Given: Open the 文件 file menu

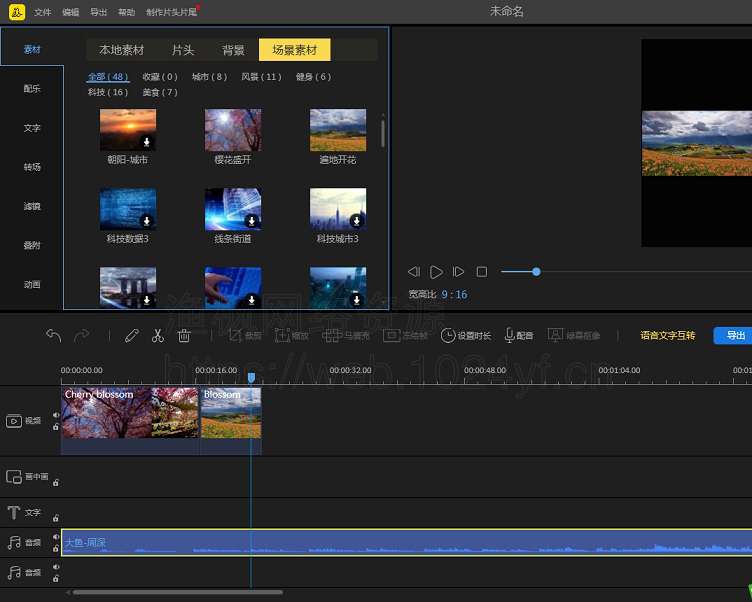Looking at the screenshot, I should [42, 12].
